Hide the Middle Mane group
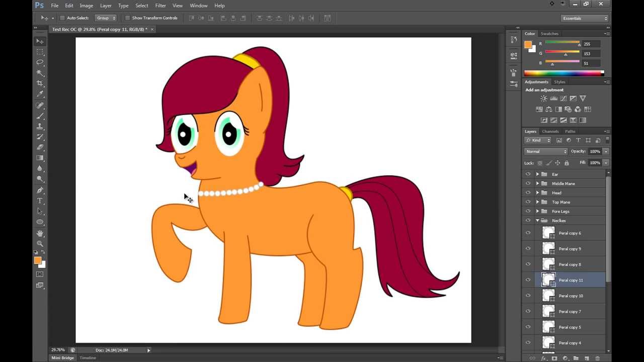 coord(528,184)
